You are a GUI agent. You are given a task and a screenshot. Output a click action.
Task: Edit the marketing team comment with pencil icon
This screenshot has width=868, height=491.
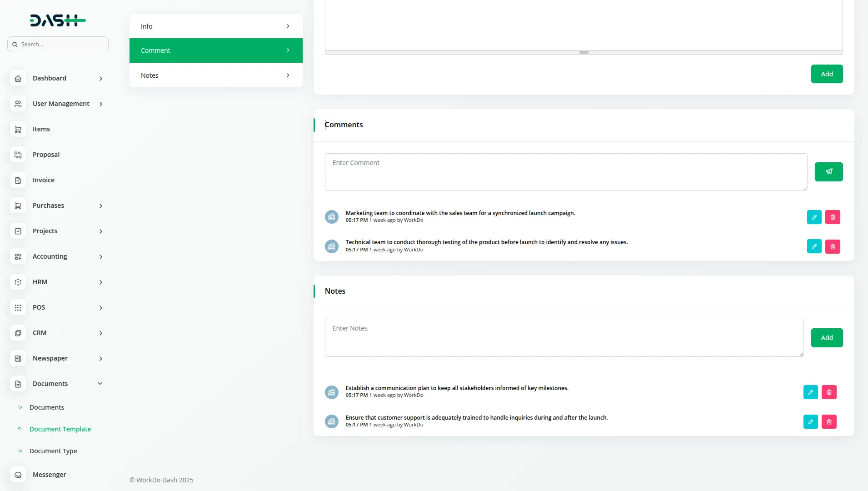coord(814,217)
